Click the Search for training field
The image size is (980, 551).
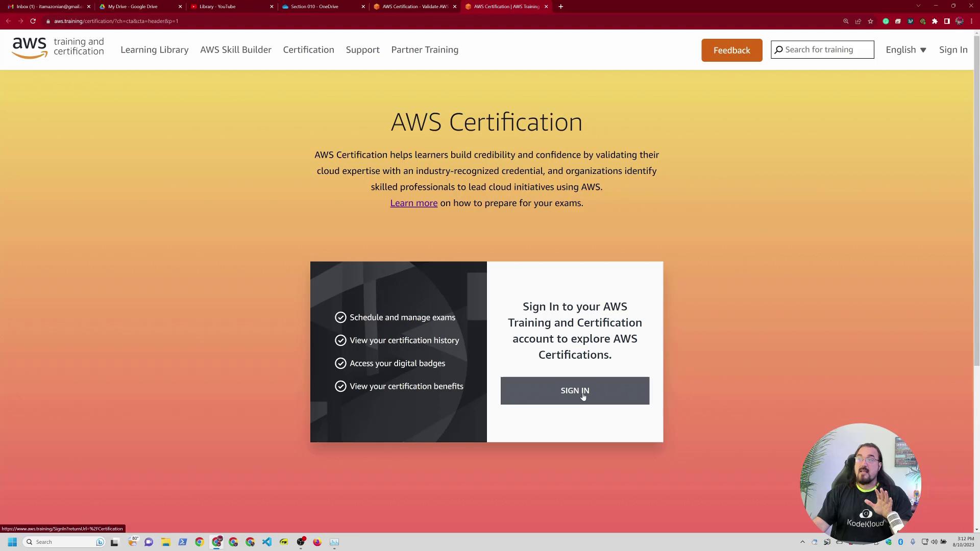pyautogui.click(x=827, y=50)
